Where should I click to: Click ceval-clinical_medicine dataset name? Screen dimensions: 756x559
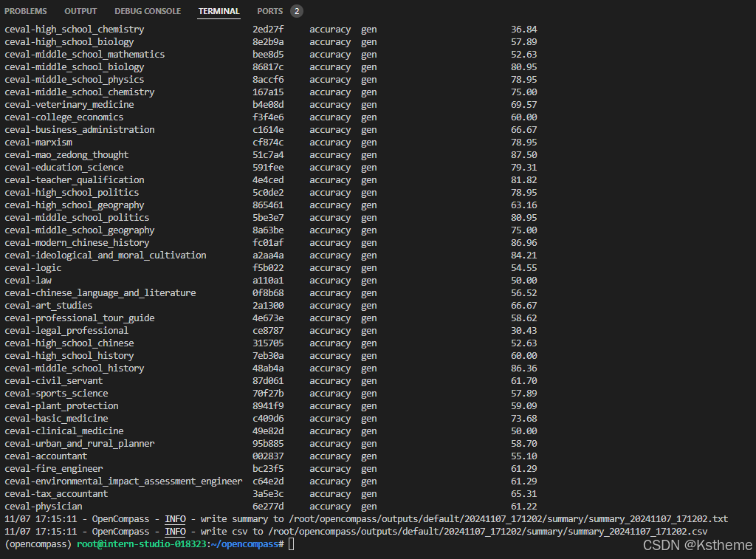point(63,431)
